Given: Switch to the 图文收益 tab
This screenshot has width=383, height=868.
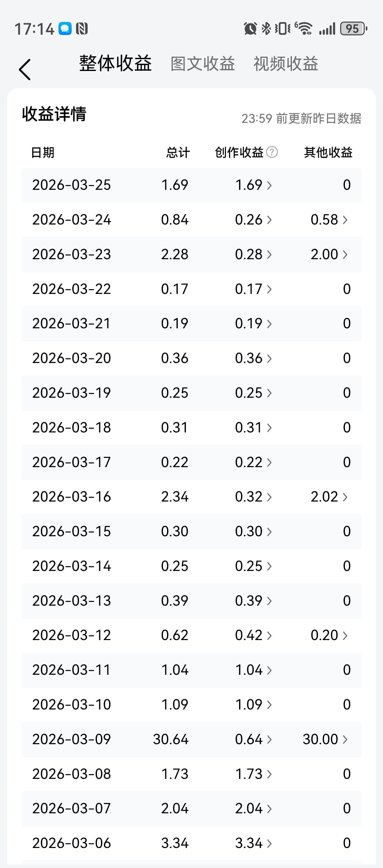Looking at the screenshot, I should 202,64.
